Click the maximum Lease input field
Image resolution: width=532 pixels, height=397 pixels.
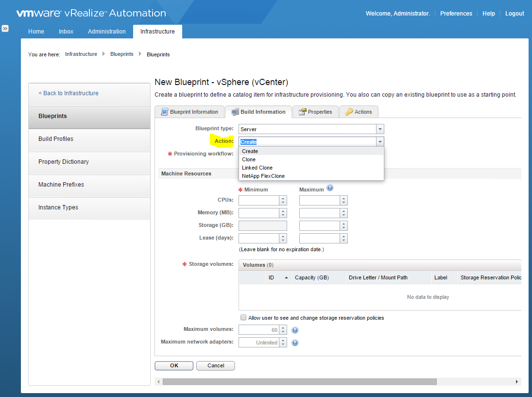(x=320, y=238)
